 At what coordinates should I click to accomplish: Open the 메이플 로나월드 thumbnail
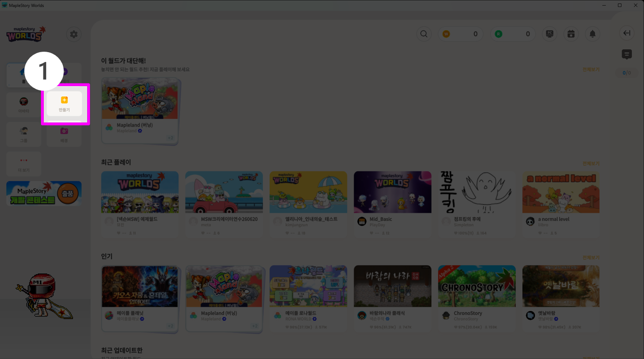coord(308,286)
